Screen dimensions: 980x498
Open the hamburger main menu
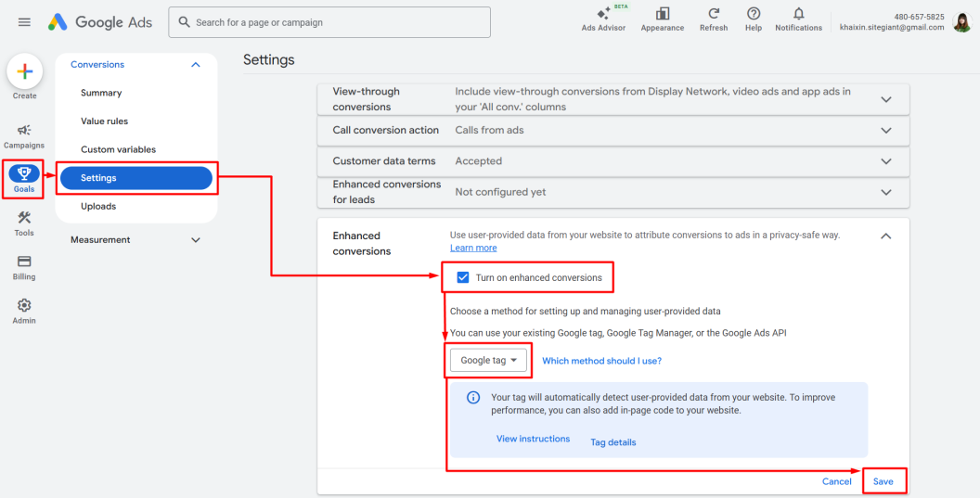click(x=24, y=22)
